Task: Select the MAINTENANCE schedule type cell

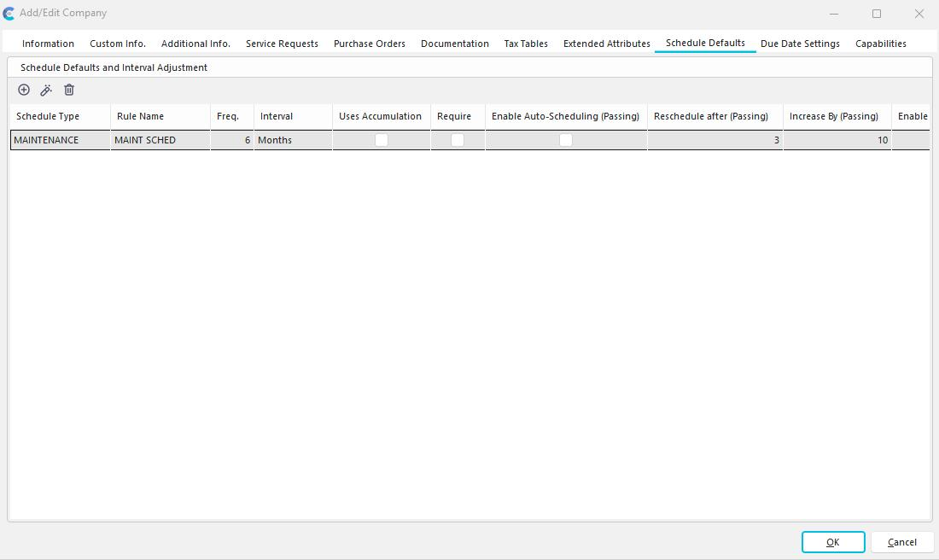Action: 60,140
